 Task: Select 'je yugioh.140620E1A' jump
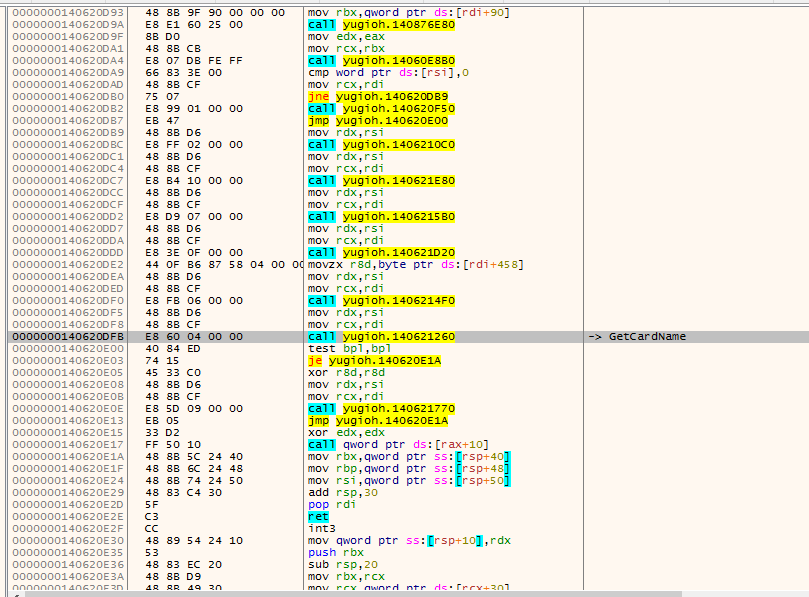374,360
